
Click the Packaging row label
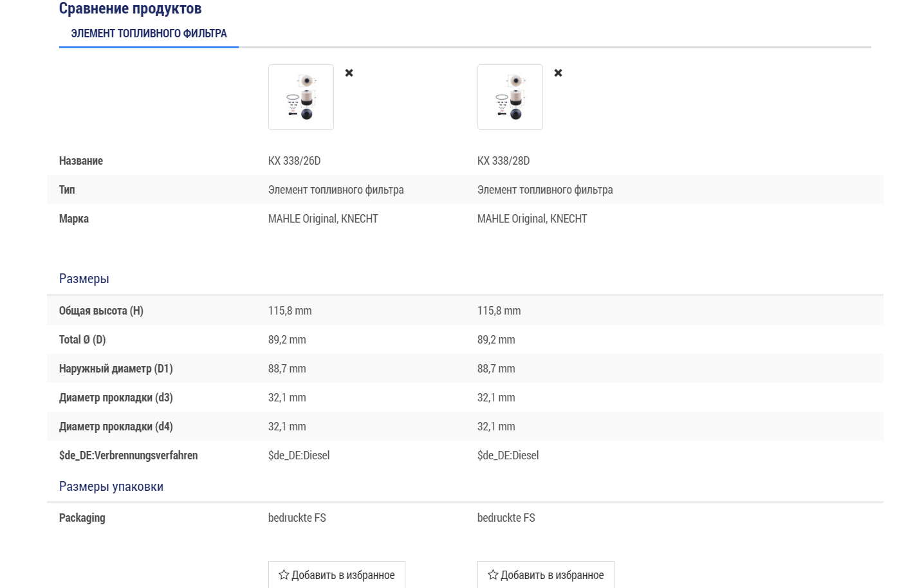tap(82, 518)
